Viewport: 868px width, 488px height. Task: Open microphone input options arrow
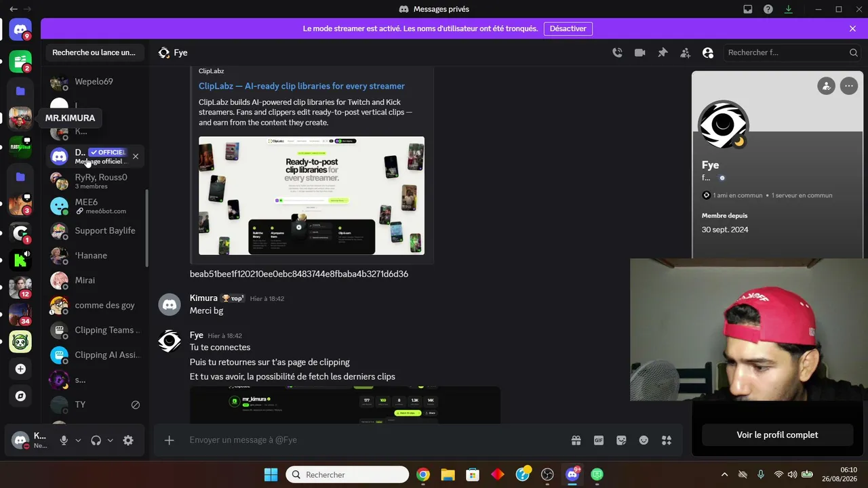tap(78, 441)
